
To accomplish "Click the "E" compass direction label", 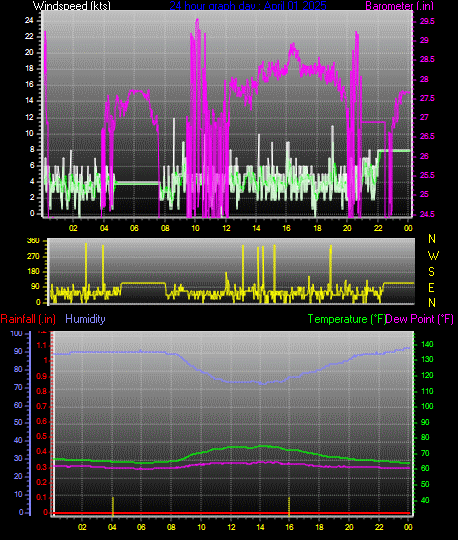I will [x=431, y=288].
